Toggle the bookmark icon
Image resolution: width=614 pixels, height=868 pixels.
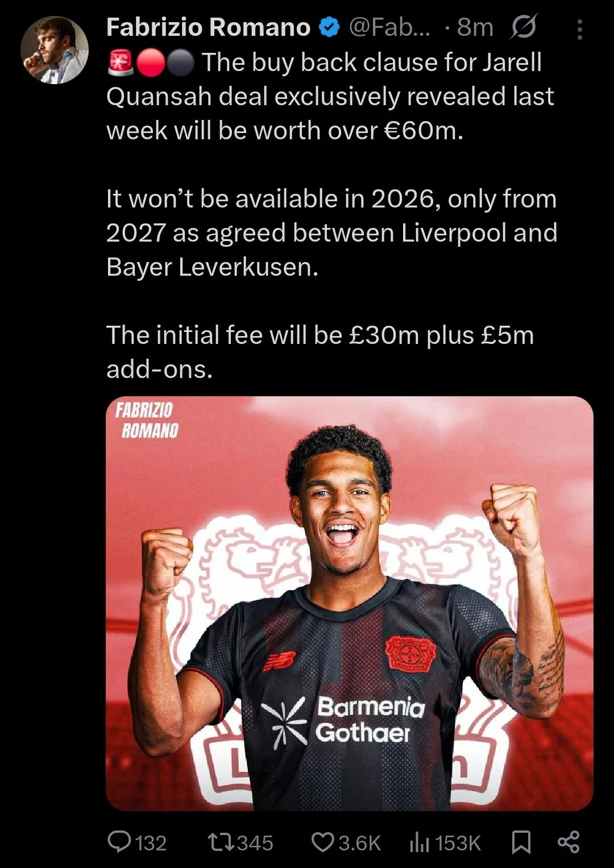point(521,842)
